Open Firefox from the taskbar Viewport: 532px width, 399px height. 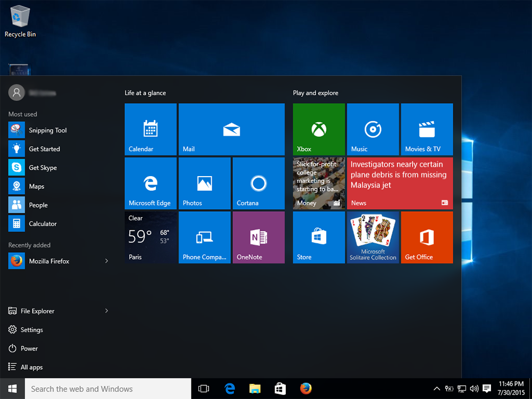[306, 388]
